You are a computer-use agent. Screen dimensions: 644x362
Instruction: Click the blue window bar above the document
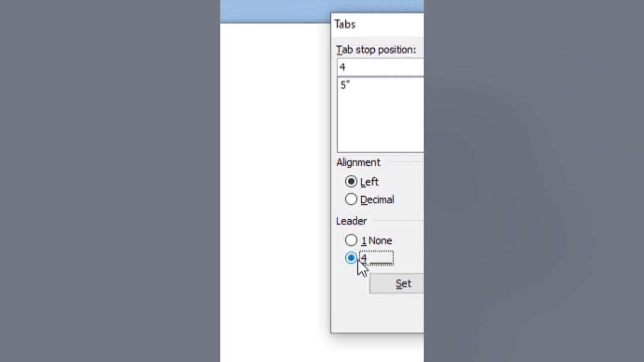click(275, 11)
